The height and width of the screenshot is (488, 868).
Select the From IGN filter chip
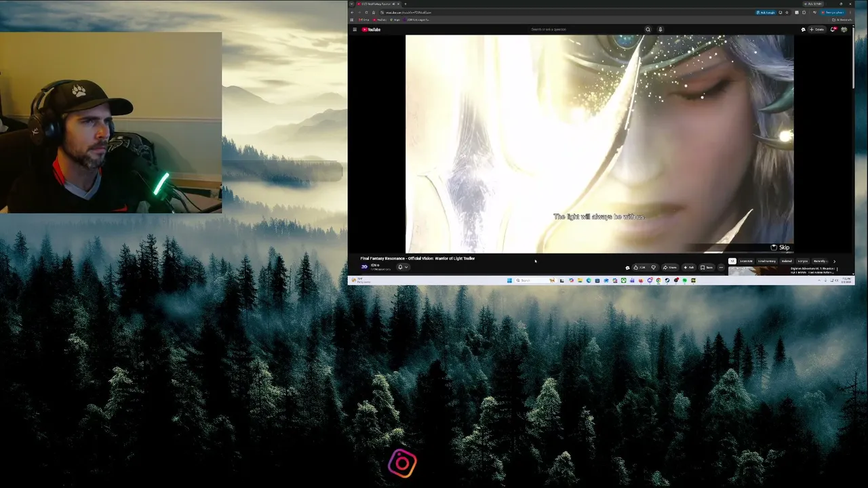coord(747,261)
